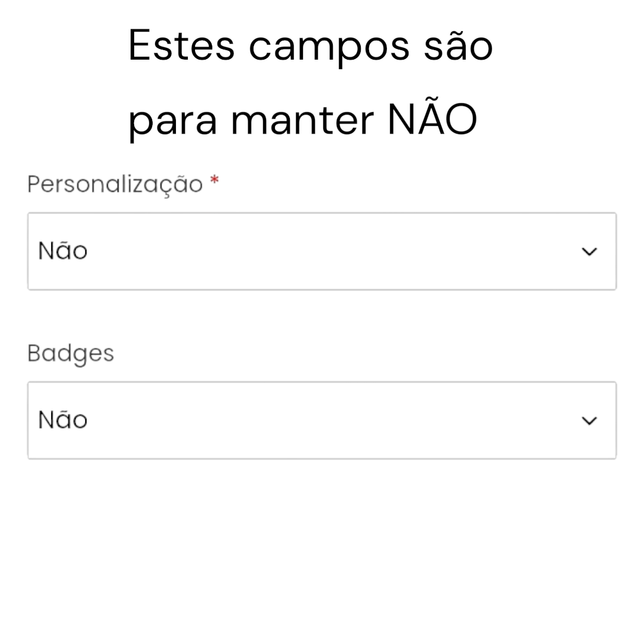Select the current Não value under Personalização
The width and height of the screenshot is (644, 644).
click(62, 250)
